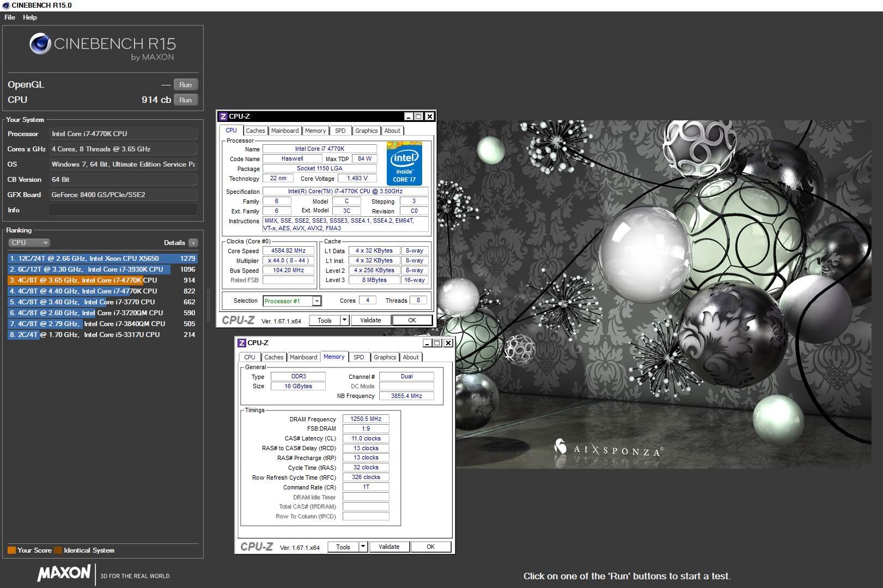The image size is (883, 588).
Task: Select i7-3930K ranking row
Action: (102, 269)
